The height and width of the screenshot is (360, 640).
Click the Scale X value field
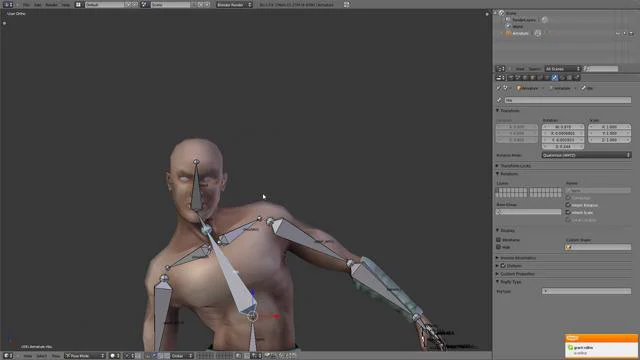[x=609, y=127]
